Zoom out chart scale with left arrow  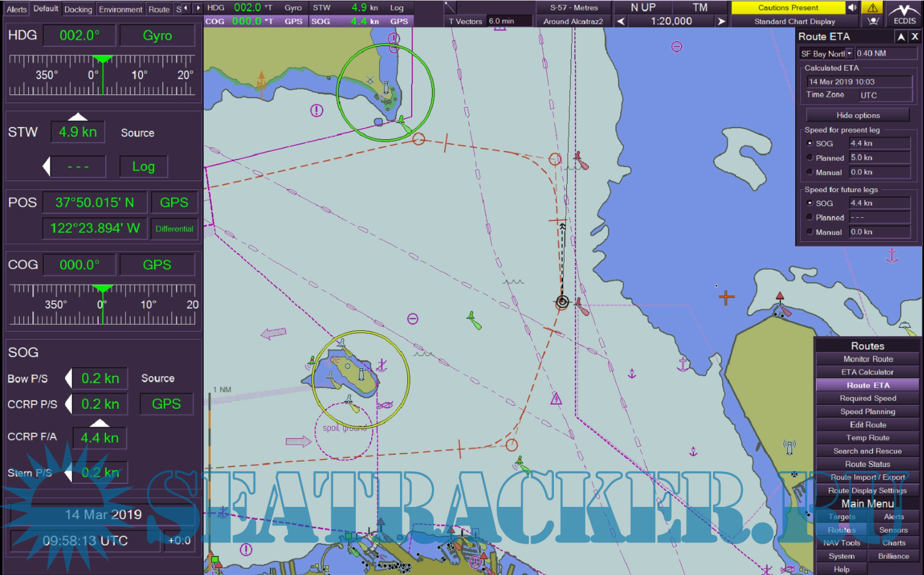pyautogui.click(x=621, y=21)
